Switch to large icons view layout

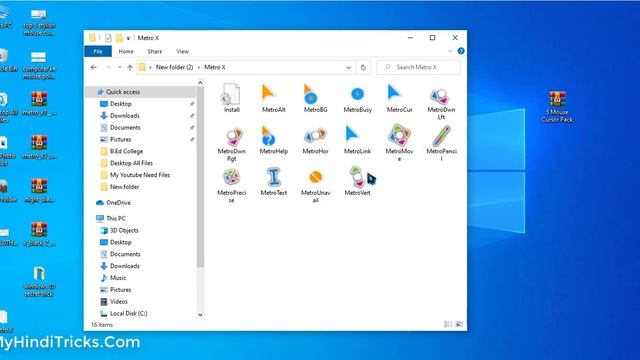pyautogui.click(x=459, y=324)
